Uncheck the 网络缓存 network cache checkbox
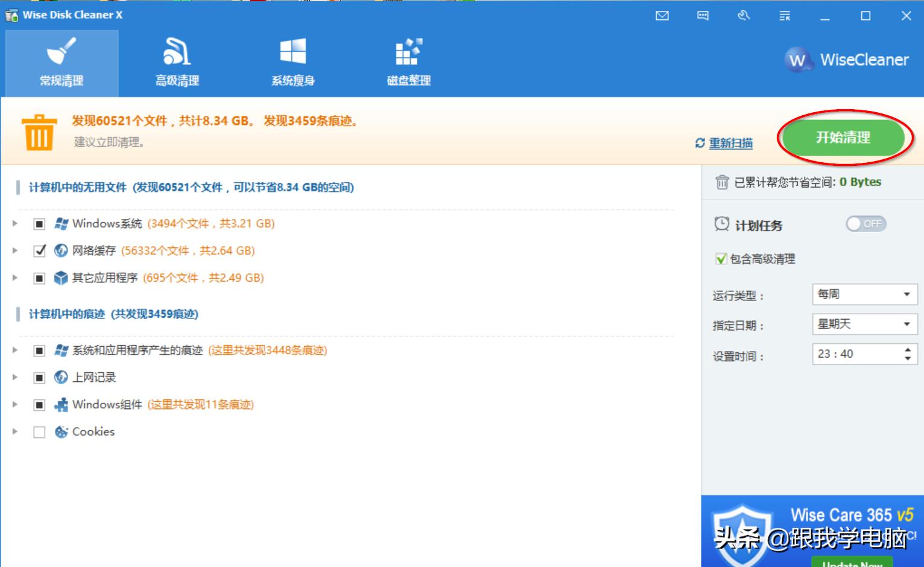 pyautogui.click(x=40, y=251)
